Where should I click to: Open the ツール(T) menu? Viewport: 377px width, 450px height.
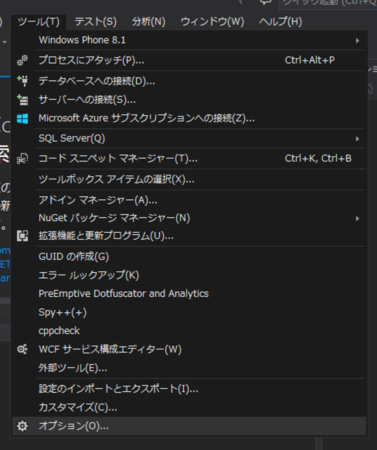pyautogui.click(x=39, y=22)
